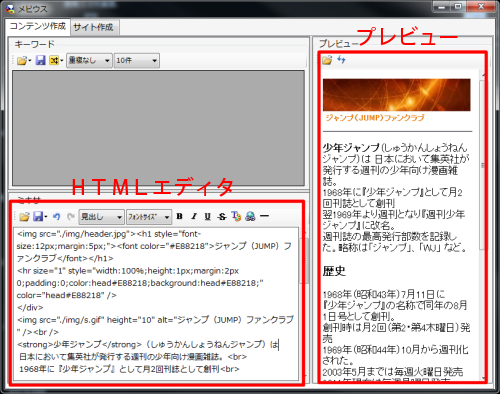The width and height of the screenshot is (500, 394).
Task: Expand the 重複なし dropdown
Action: [89, 61]
